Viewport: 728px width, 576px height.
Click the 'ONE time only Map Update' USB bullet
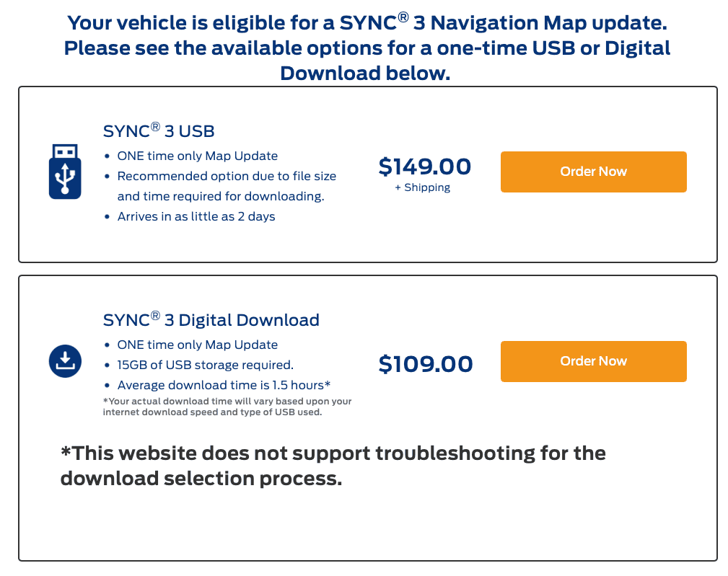point(198,156)
